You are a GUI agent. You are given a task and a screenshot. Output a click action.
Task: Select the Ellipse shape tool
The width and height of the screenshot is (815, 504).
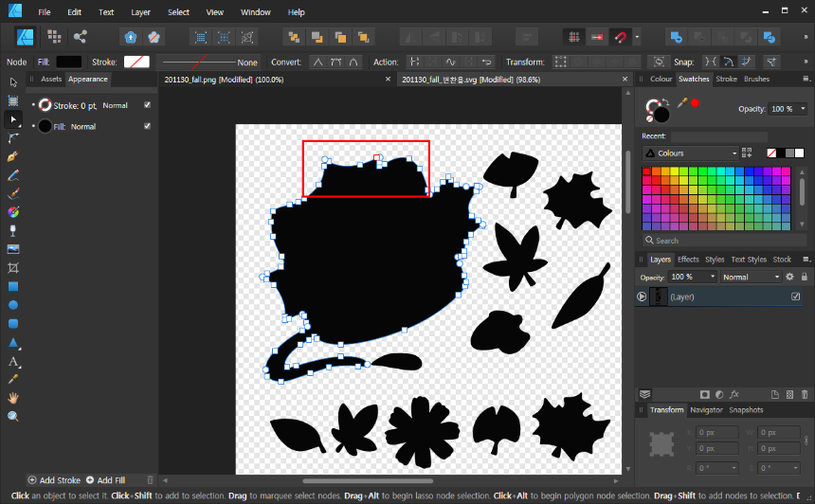point(13,305)
